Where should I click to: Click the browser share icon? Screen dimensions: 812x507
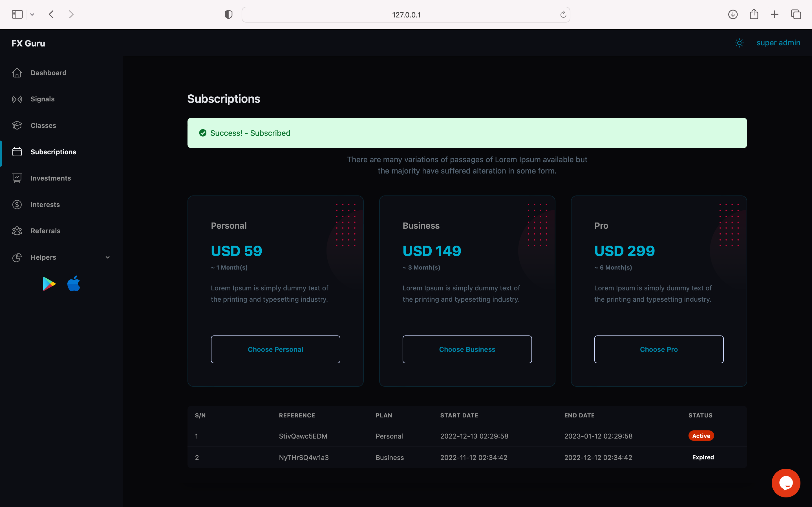(x=754, y=14)
